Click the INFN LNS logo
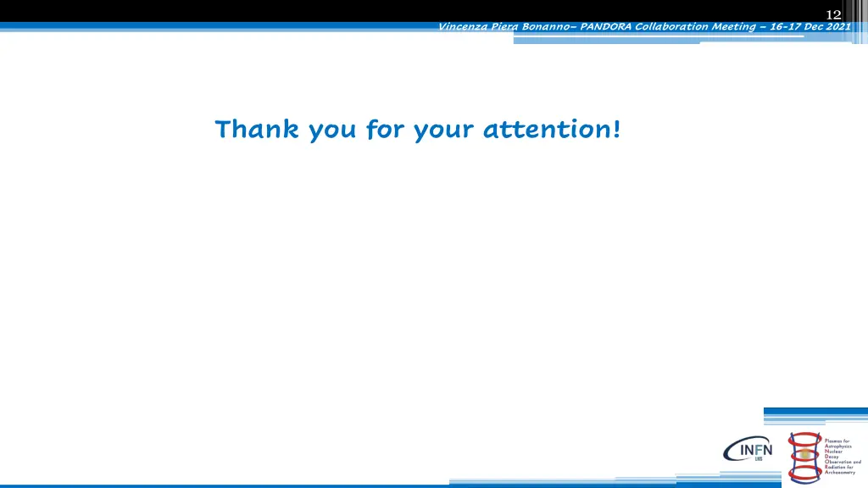This screenshot has height=488, width=868. tap(748, 449)
